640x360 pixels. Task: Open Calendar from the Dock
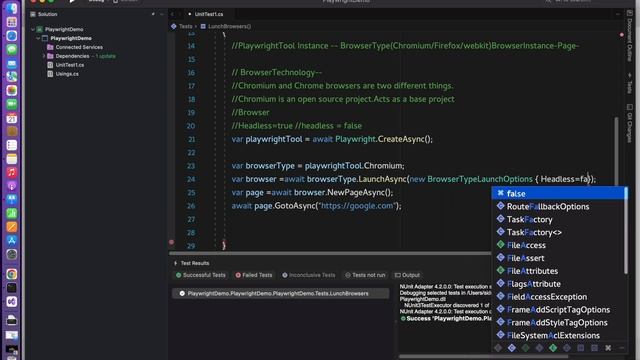(11, 118)
